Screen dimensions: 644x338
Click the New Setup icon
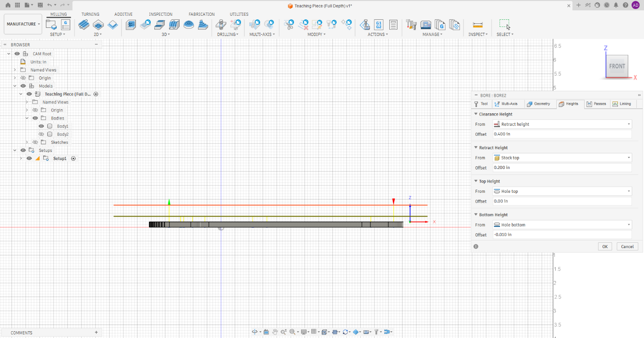(x=51, y=24)
